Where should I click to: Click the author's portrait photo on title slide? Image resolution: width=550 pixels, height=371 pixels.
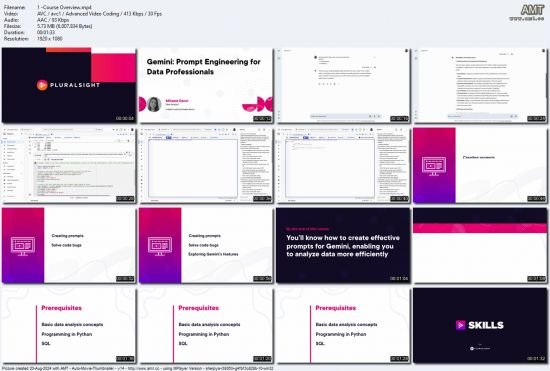coord(154,104)
